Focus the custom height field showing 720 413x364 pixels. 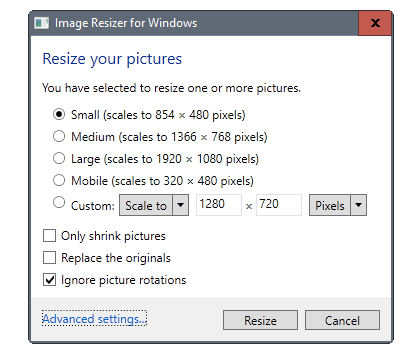tap(279, 205)
